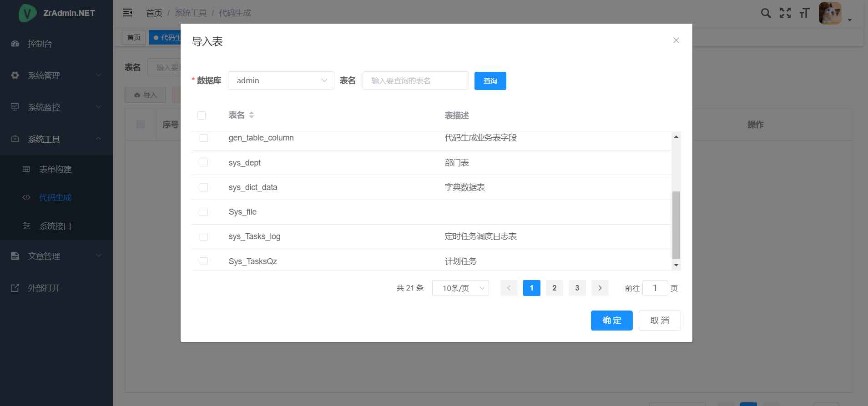868x406 pixels.
Task: Select the Sys_file table checkbox
Action: pyautogui.click(x=204, y=212)
